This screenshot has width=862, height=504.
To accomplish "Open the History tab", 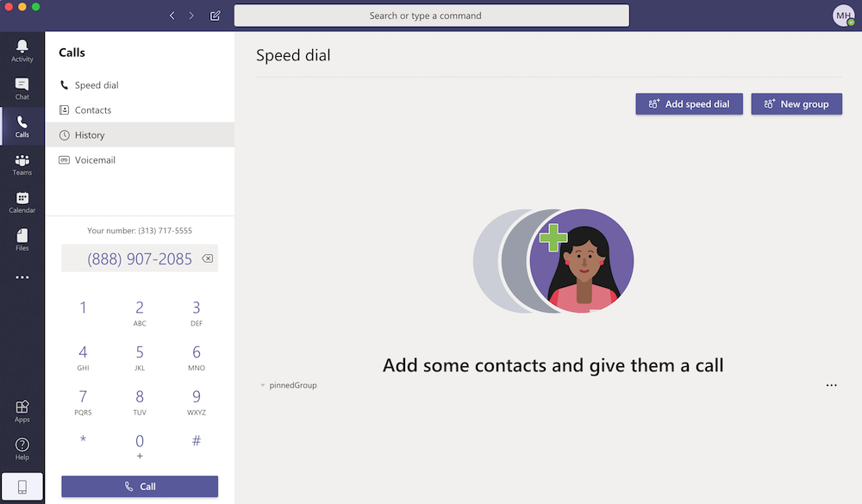I will pos(140,134).
